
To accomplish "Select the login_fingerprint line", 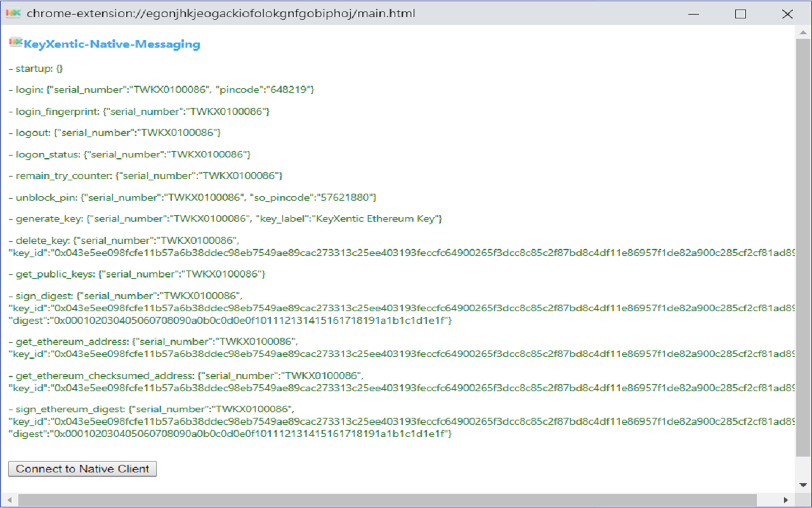I will click(140, 111).
